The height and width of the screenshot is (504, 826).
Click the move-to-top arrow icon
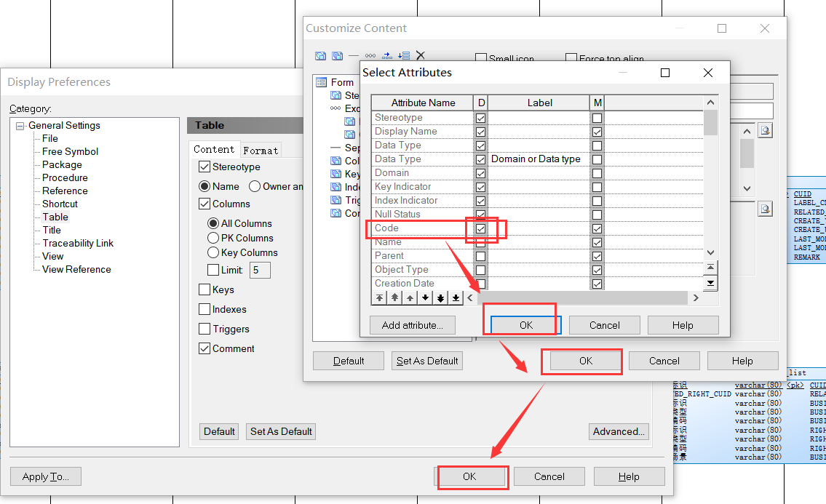pyautogui.click(x=379, y=297)
